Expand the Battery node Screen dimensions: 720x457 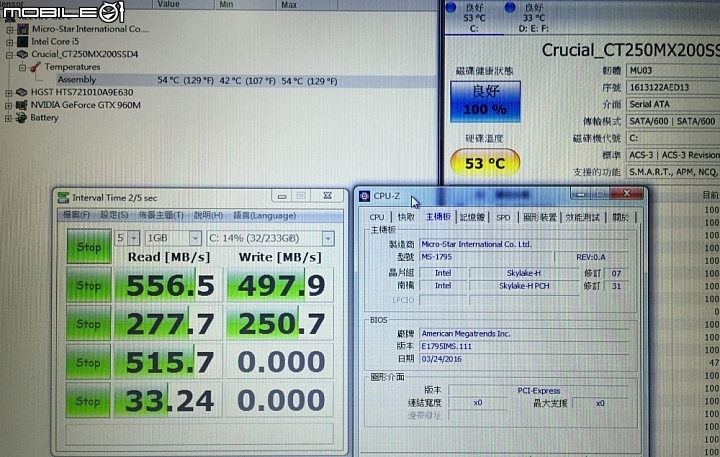(9, 118)
